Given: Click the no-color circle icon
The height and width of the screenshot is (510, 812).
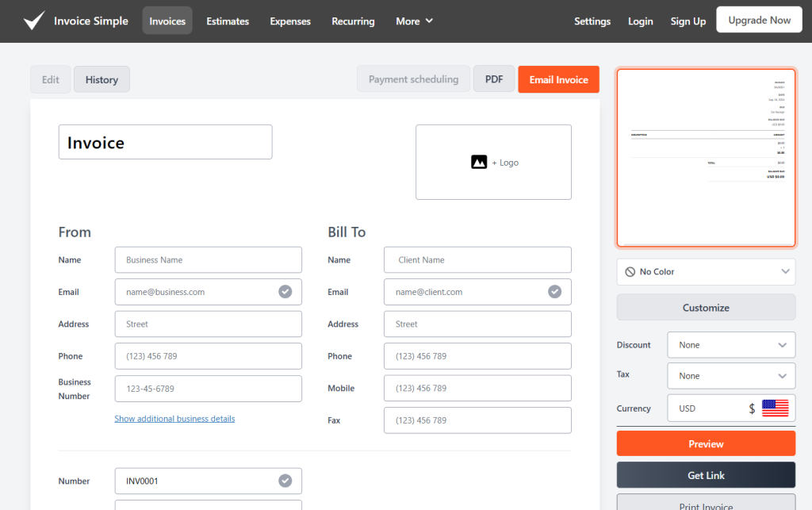Looking at the screenshot, I should pos(630,272).
